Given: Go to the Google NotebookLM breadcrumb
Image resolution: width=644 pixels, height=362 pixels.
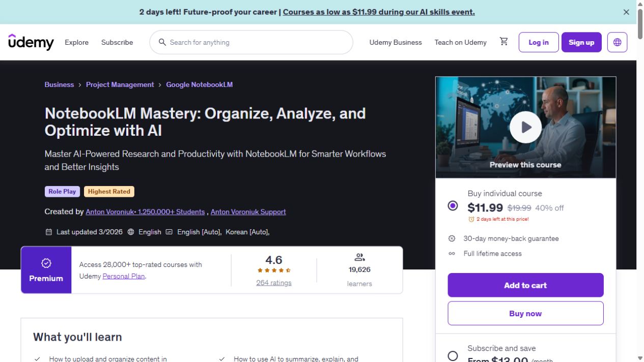Looking at the screenshot, I should pos(199,84).
